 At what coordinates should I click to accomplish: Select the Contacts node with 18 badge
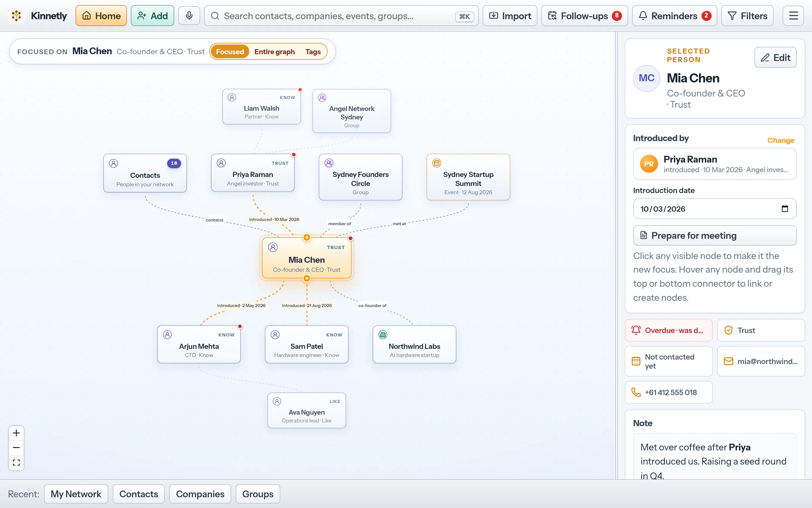tap(145, 173)
